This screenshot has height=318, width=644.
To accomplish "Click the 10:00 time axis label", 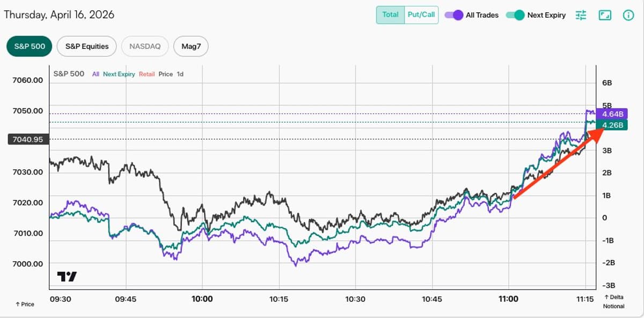I will pos(202,299).
